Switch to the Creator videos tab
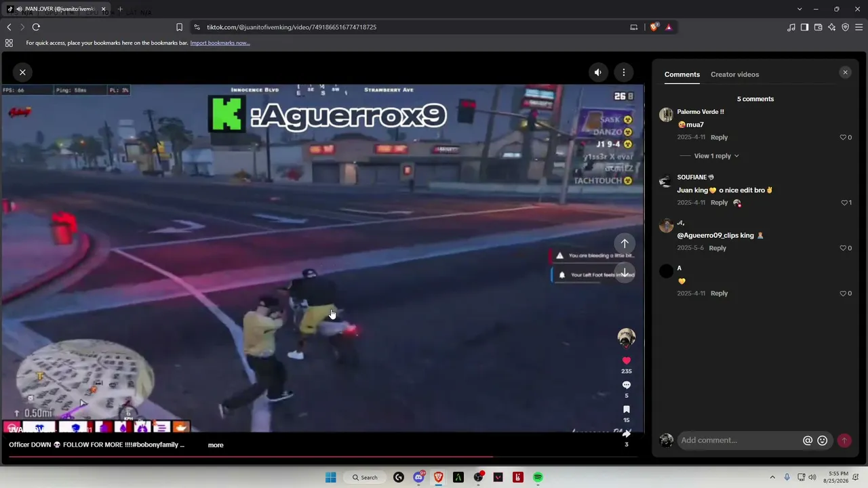The width and height of the screenshot is (868, 488). 735,75
